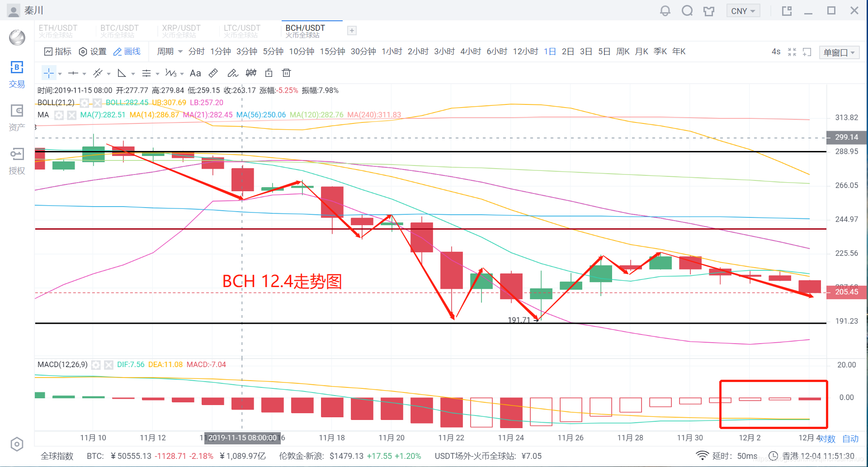The width and height of the screenshot is (868, 467).
Task: Click the screenshot capture icon
Action: [807, 52]
